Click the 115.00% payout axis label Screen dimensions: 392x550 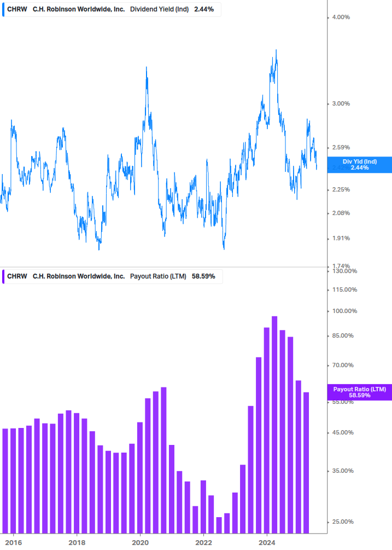pos(344,290)
